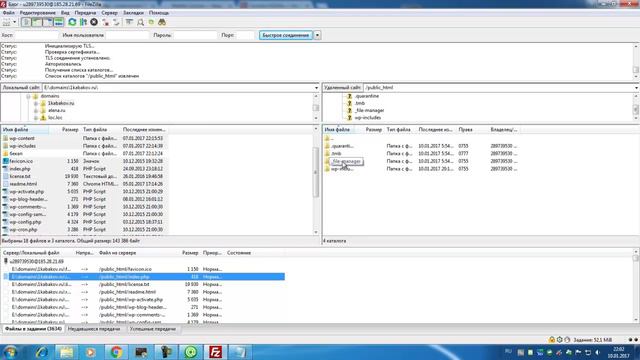Screen dimensions: 640x360
Task: Switch to the Неудавшиеся передачи tab
Action: click(x=94, y=329)
